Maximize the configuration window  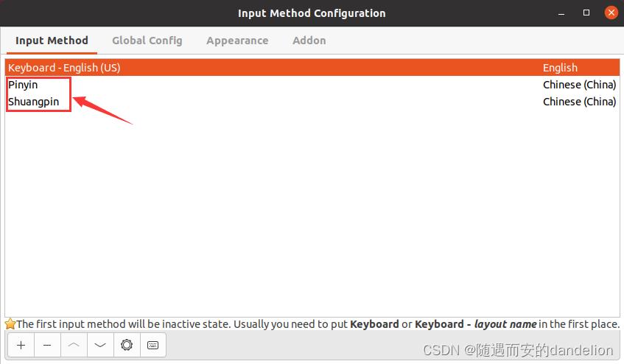click(586, 13)
